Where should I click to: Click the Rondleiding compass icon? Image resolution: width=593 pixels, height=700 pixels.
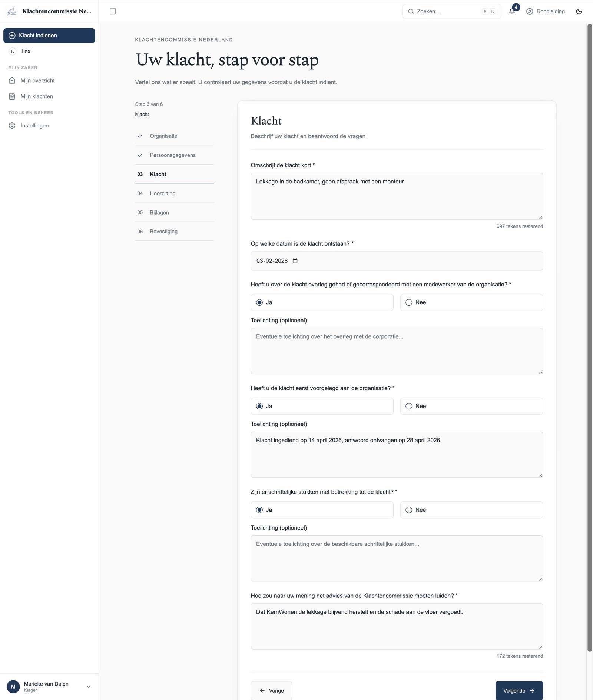[x=530, y=11]
